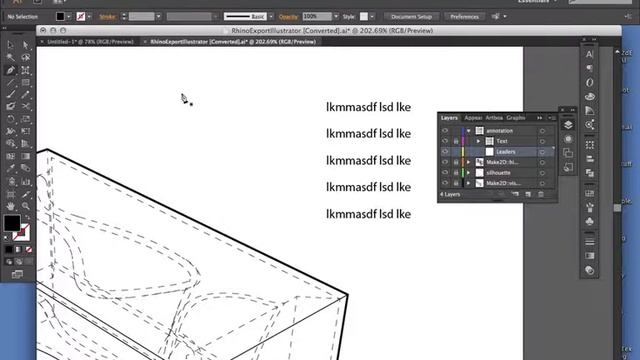This screenshot has height=360, width=640.
Task: Select the Eyedropper tool
Action: tap(11, 169)
